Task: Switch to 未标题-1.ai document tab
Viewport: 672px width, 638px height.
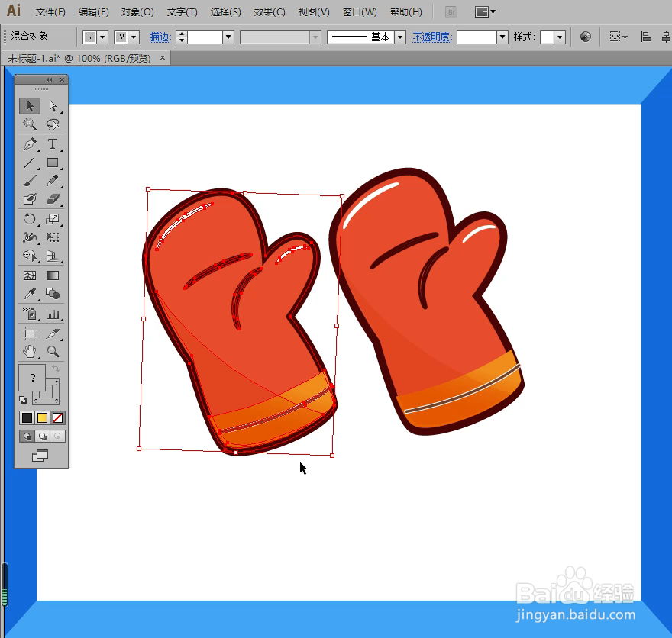Action: (79, 58)
